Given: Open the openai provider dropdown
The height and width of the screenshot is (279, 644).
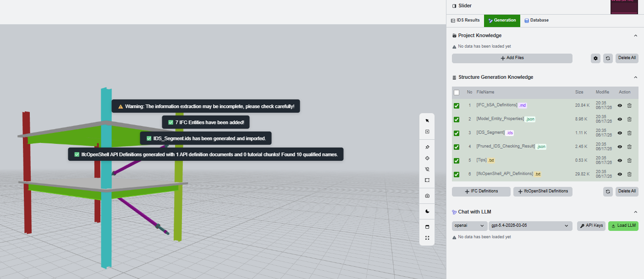Looking at the screenshot, I should point(470,226).
